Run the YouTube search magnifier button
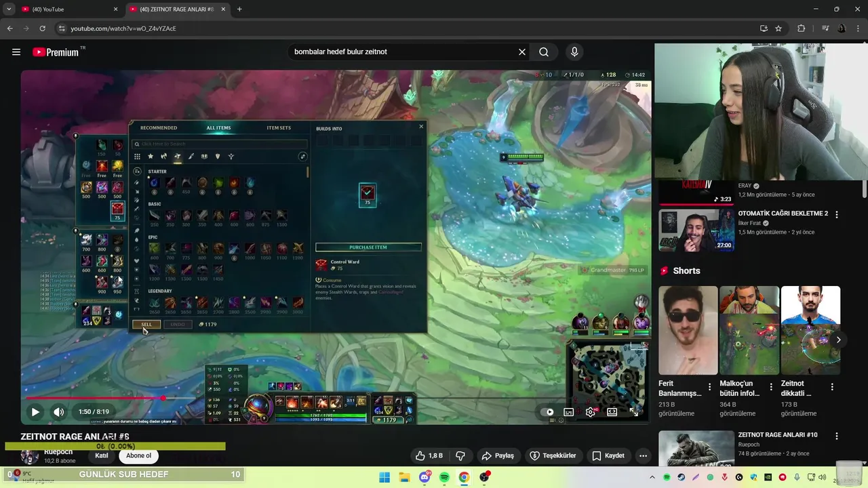Screen dimensions: 868x488 coord(544,52)
